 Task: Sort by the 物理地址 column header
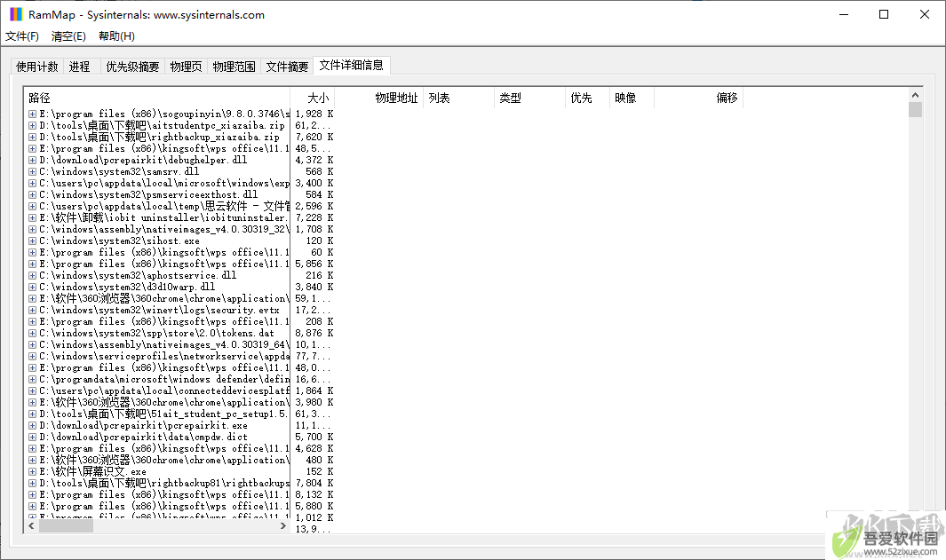[x=379, y=98]
